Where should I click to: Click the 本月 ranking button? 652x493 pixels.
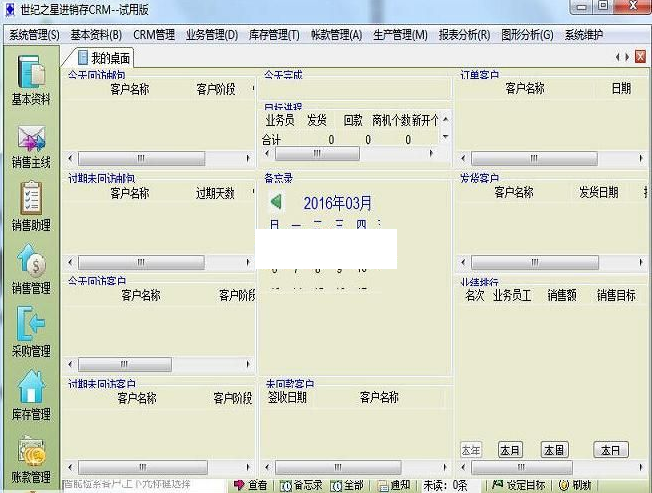(x=510, y=450)
